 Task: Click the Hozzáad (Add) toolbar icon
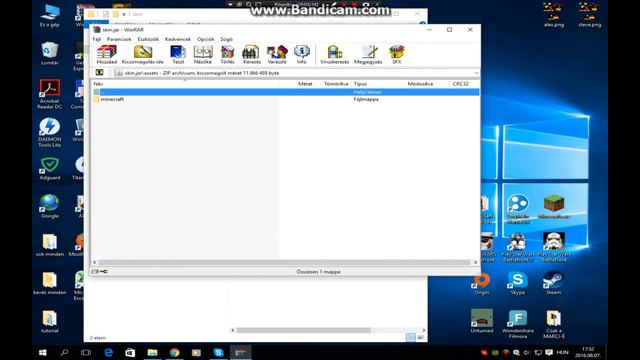(107, 54)
